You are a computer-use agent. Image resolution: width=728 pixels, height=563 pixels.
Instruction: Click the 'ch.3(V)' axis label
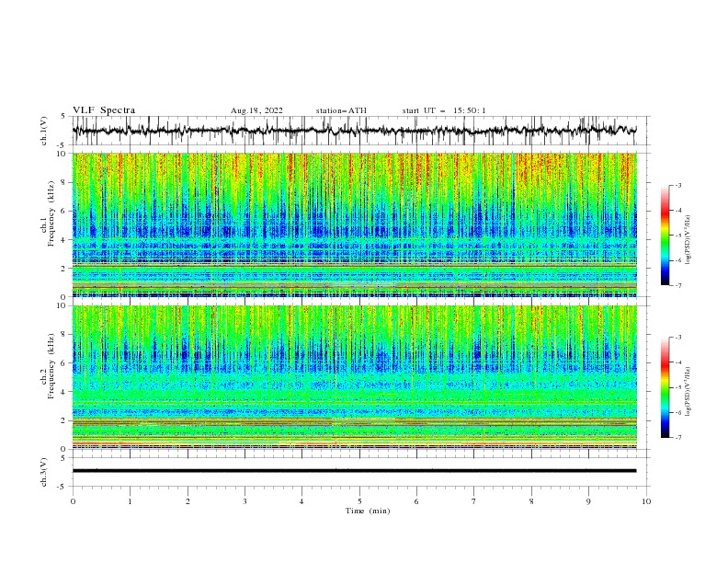coord(44,472)
